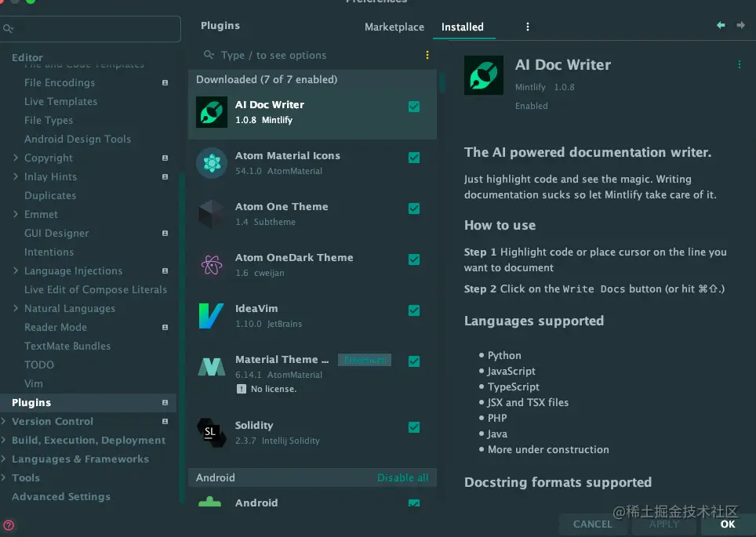Go back with left navigation arrow
756x537 pixels.
(721, 25)
